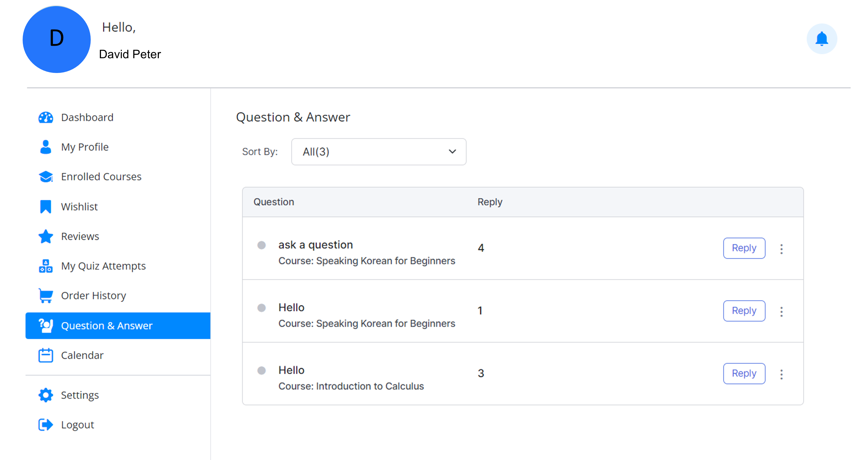Click the Calendar icon in sidebar
Screen dimensions: 868x460
(x=45, y=355)
